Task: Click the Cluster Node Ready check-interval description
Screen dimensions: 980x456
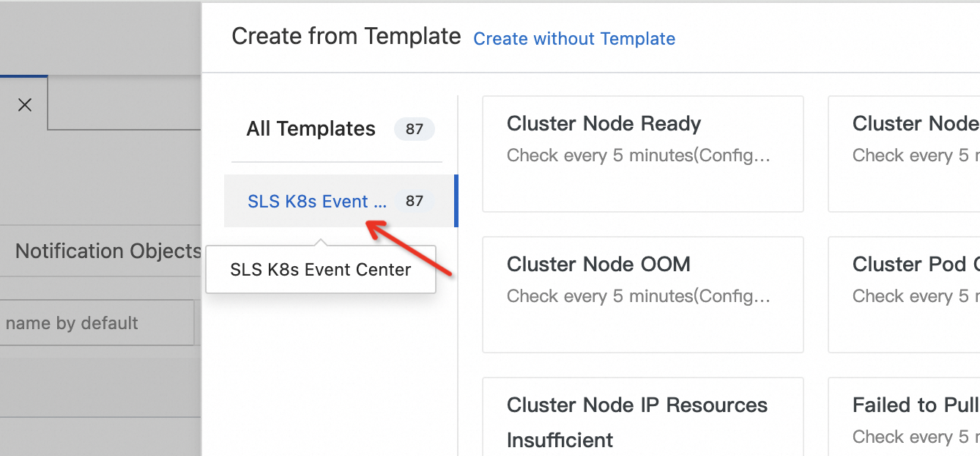Action: pyautogui.click(x=638, y=155)
